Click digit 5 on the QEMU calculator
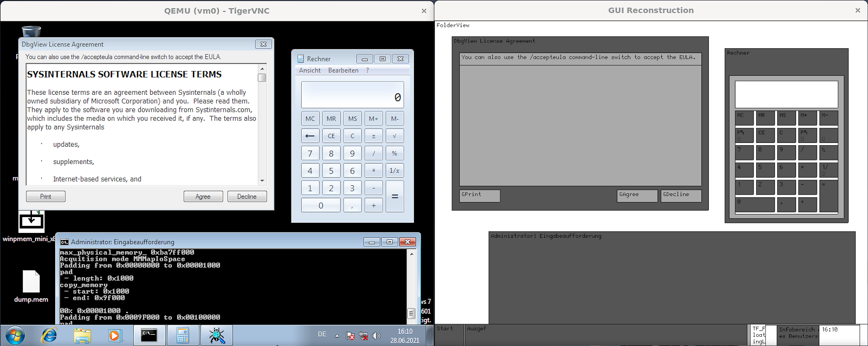Screen dimensions: 868x346 point(331,171)
